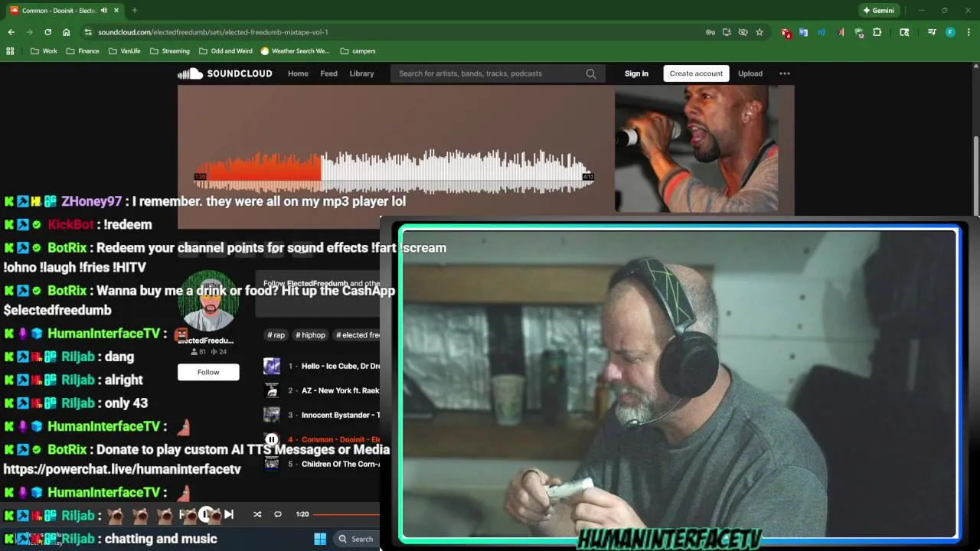Click the Windows taskbar Search box
Viewport: 980px width, 551px height.
pyautogui.click(x=356, y=539)
